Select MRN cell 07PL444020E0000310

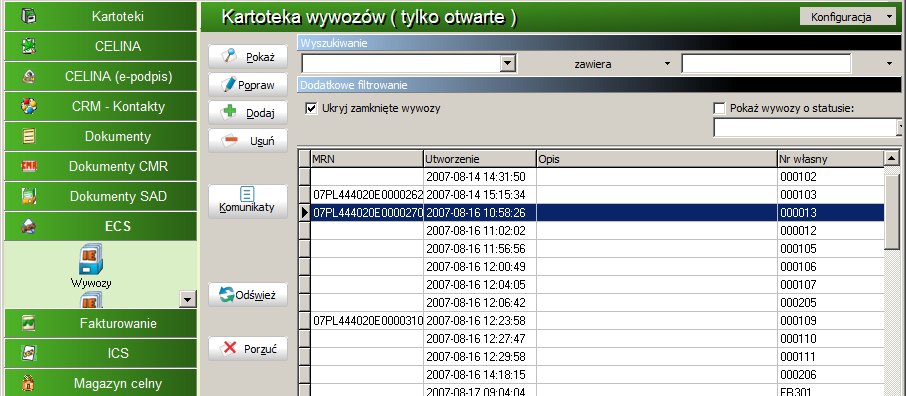pos(367,320)
